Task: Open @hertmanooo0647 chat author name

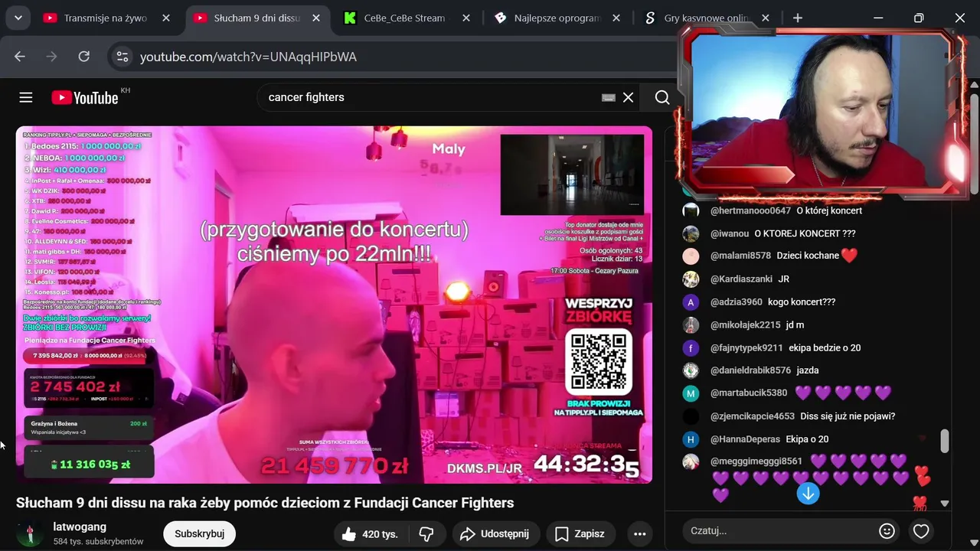Action: tap(750, 210)
